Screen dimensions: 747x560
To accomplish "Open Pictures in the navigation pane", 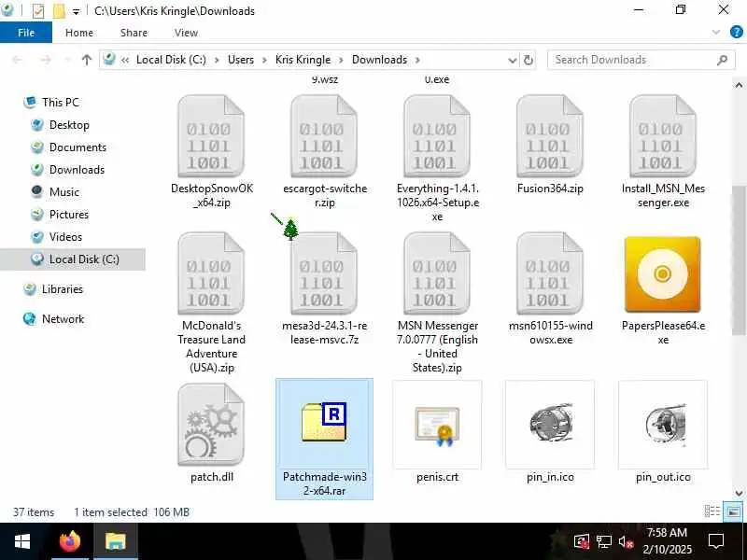I will 68,215.
